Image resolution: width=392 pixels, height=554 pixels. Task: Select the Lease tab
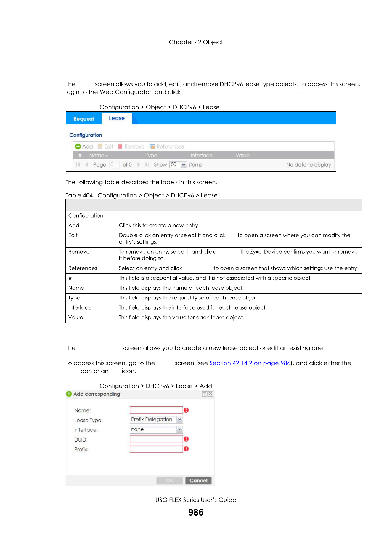pyautogui.click(x=117, y=118)
